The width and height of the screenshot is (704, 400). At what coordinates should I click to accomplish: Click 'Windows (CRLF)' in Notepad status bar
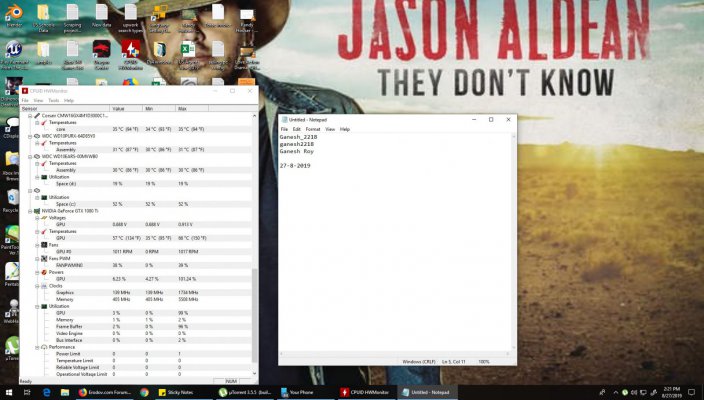pos(419,361)
